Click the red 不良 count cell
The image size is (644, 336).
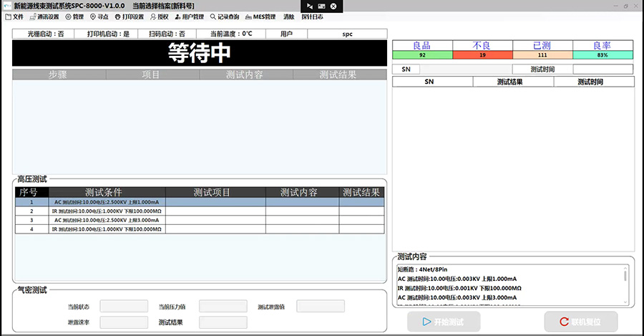point(482,55)
